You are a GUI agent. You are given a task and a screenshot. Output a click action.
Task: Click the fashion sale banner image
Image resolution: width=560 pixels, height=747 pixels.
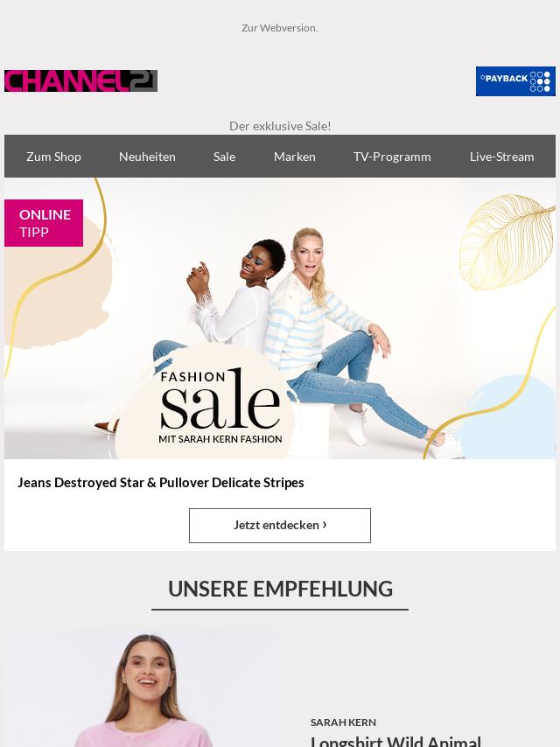(280, 318)
